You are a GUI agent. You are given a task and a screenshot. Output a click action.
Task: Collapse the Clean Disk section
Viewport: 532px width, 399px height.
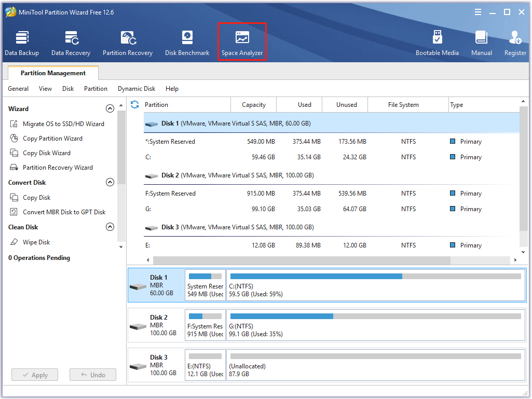110,227
